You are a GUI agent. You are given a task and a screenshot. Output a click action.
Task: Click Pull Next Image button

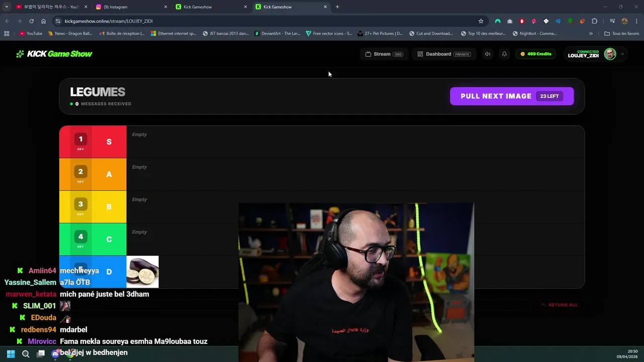512,96
